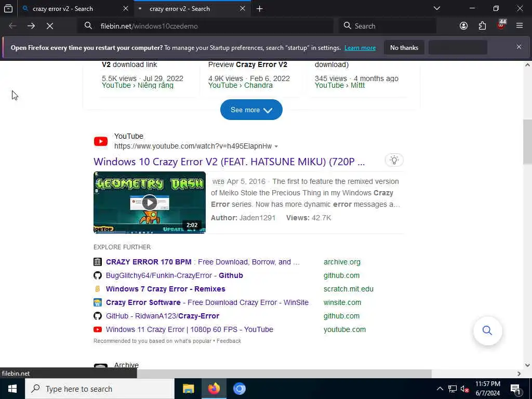This screenshot has height=399, width=532.
Task: Click the WinSite icon beside Crazy Error Software
Action: (98, 302)
